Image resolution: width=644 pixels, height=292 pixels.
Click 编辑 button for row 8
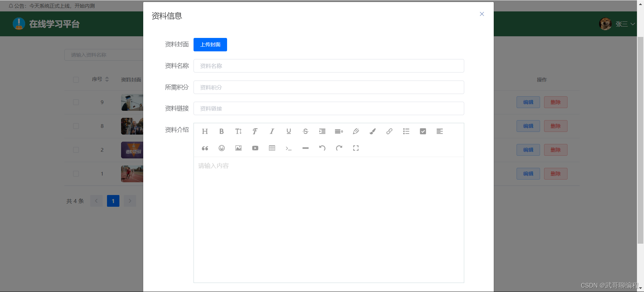click(528, 126)
